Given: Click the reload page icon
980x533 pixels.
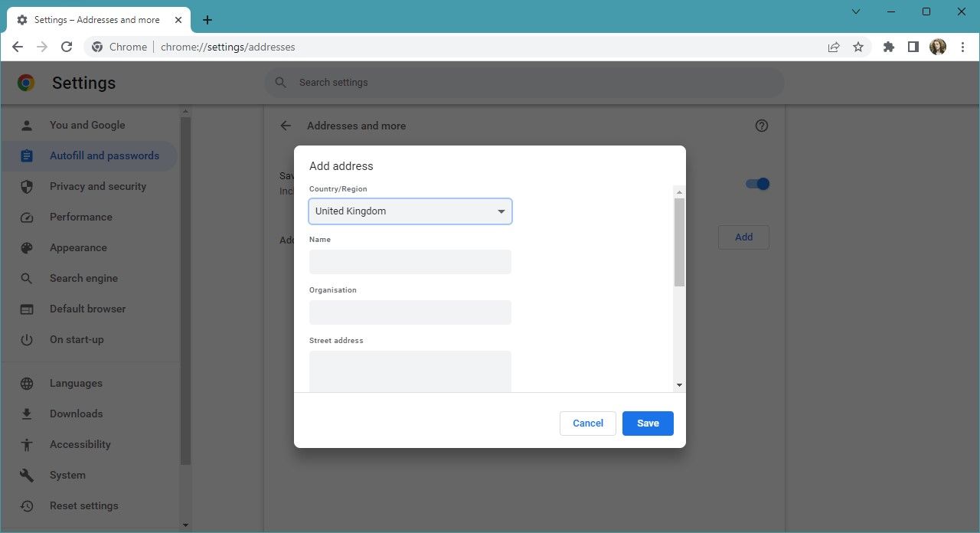Looking at the screenshot, I should pos(67,47).
